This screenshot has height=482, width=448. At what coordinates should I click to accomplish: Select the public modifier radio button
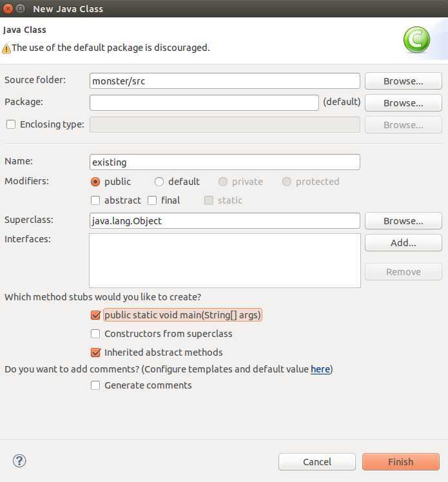point(95,182)
